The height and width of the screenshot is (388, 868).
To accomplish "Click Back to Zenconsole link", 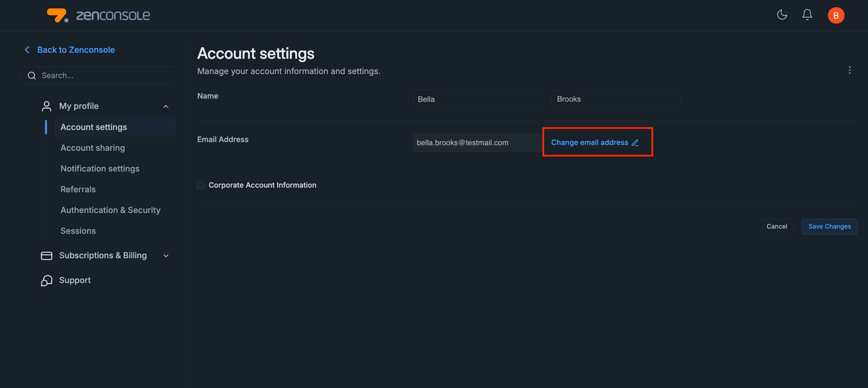I will click(76, 50).
